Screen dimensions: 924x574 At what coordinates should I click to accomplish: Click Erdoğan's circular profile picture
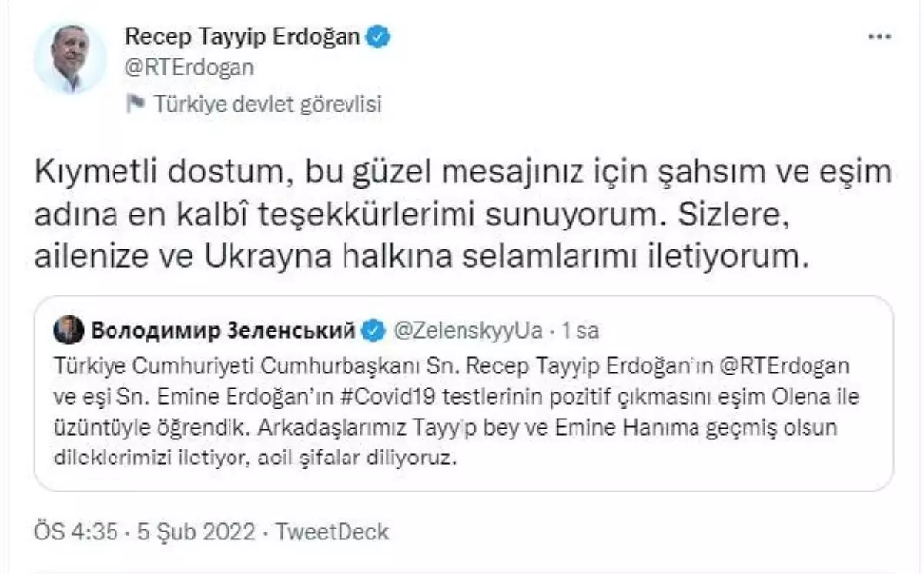pyautogui.click(x=72, y=52)
